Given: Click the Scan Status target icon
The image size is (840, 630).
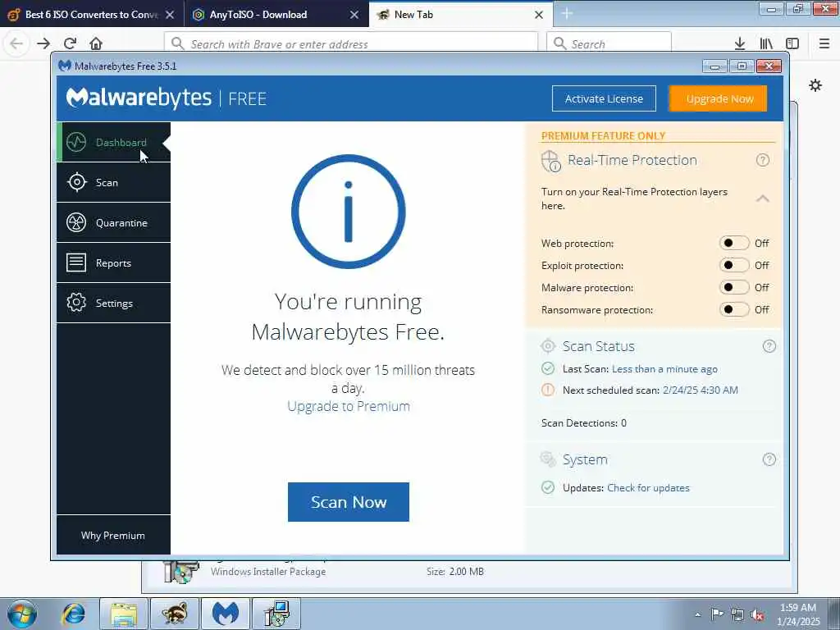Looking at the screenshot, I should click(548, 346).
